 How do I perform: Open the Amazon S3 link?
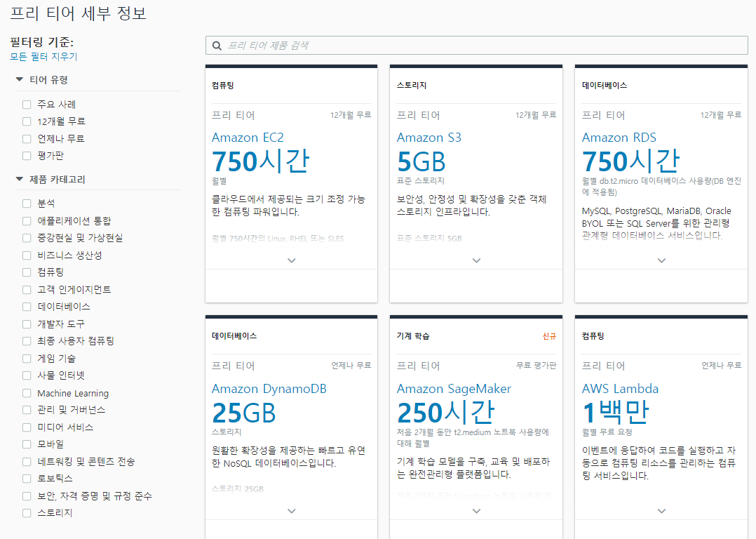tap(429, 138)
